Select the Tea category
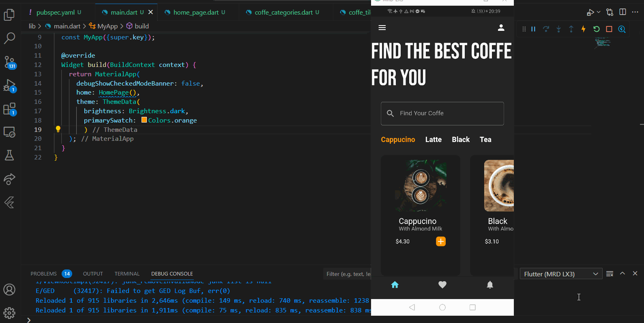 tap(485, 140)
